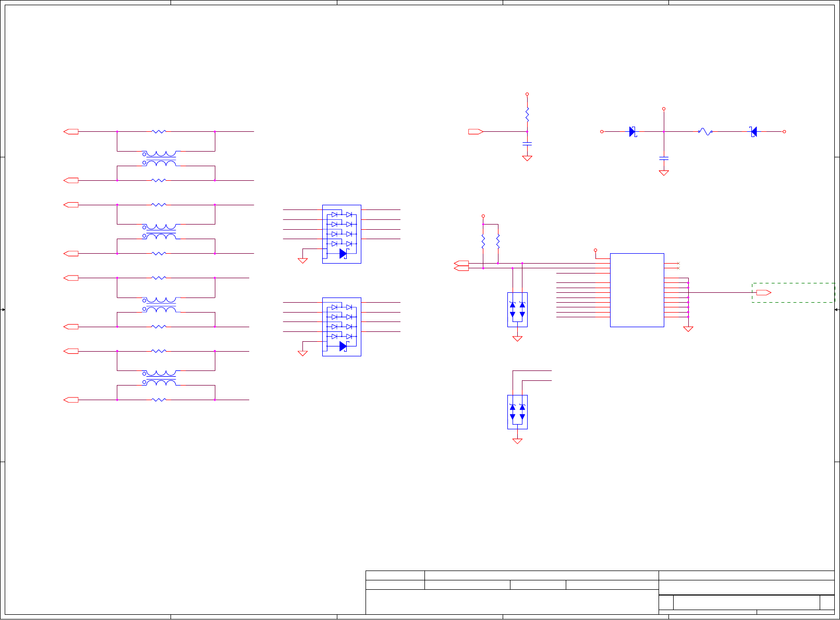Select the capacitor below the Schottky diode junction

664,157
